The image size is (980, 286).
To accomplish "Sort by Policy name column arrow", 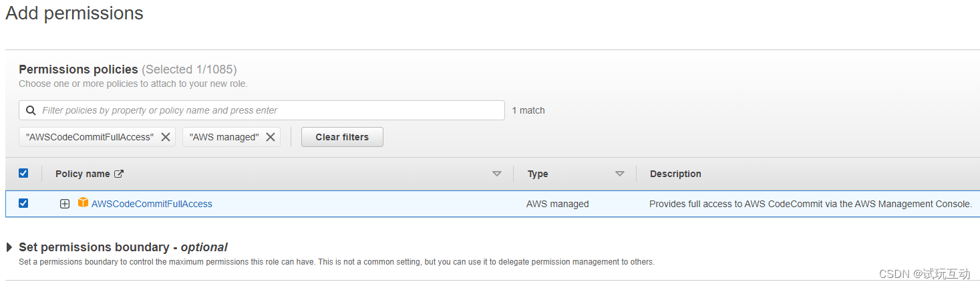I will coord(496,174).
